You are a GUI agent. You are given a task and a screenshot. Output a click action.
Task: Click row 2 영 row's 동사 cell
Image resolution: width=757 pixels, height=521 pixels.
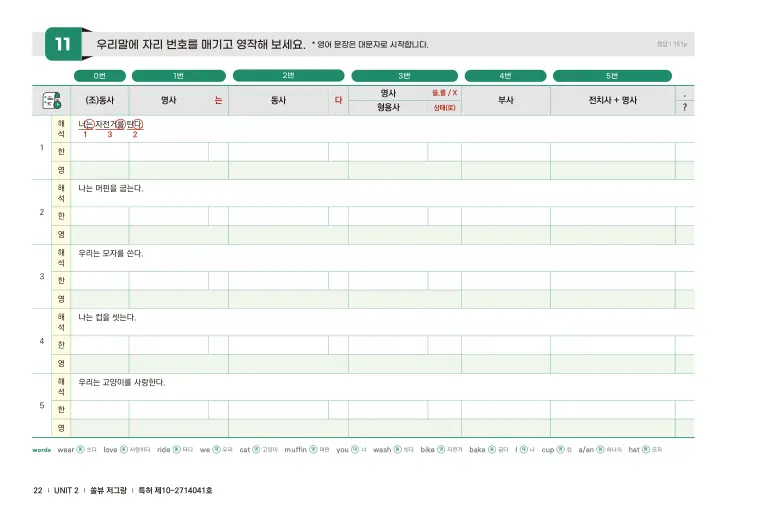click(x=288, y=235)
